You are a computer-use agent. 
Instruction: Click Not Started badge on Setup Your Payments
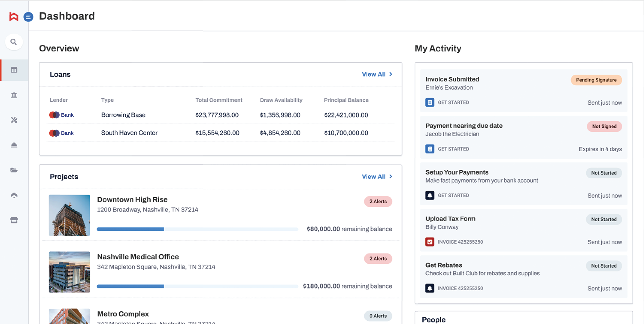(x=604, y=173)
